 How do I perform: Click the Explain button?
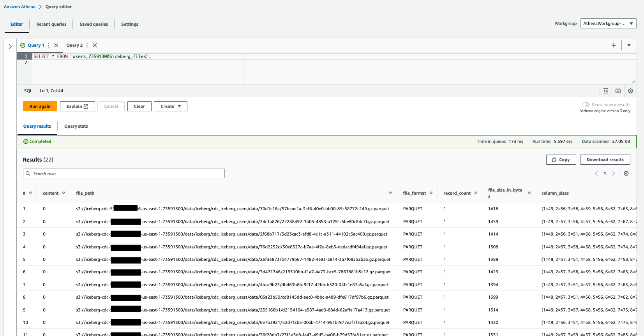coord(78,106)
